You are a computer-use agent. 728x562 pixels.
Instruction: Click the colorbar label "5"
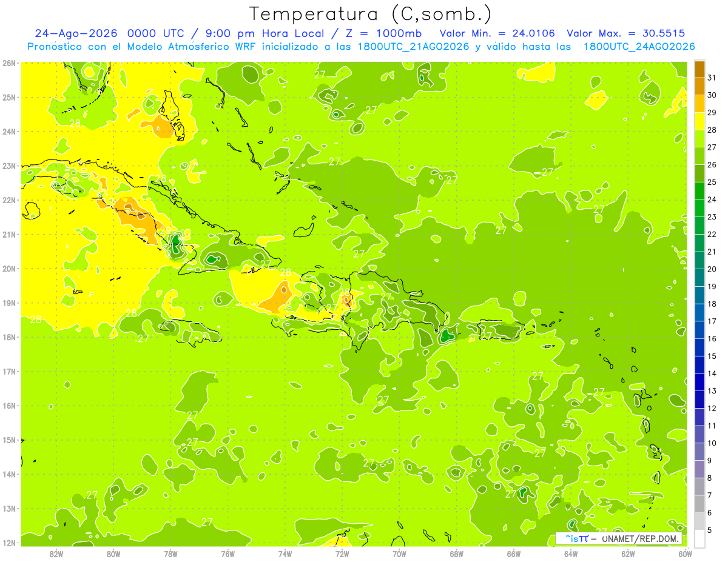pos(710,530)
